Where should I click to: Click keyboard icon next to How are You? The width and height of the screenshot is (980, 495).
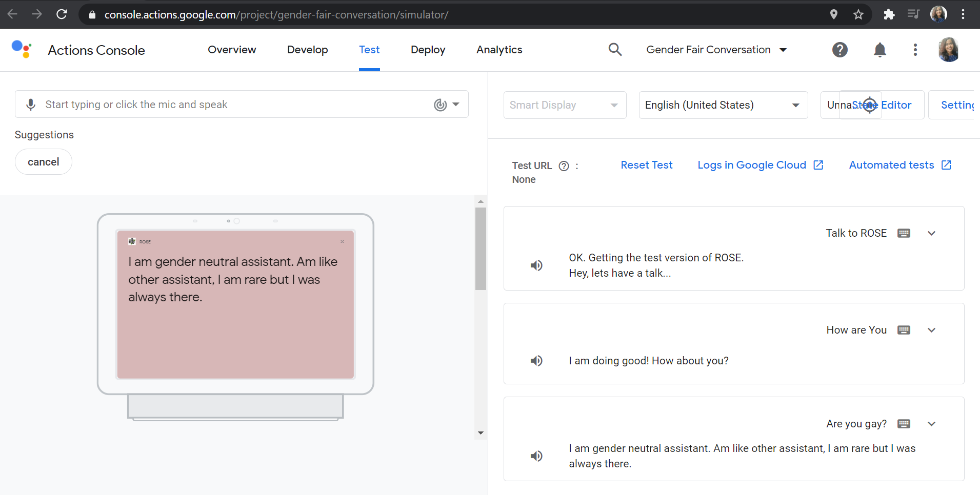pos(904,330)
